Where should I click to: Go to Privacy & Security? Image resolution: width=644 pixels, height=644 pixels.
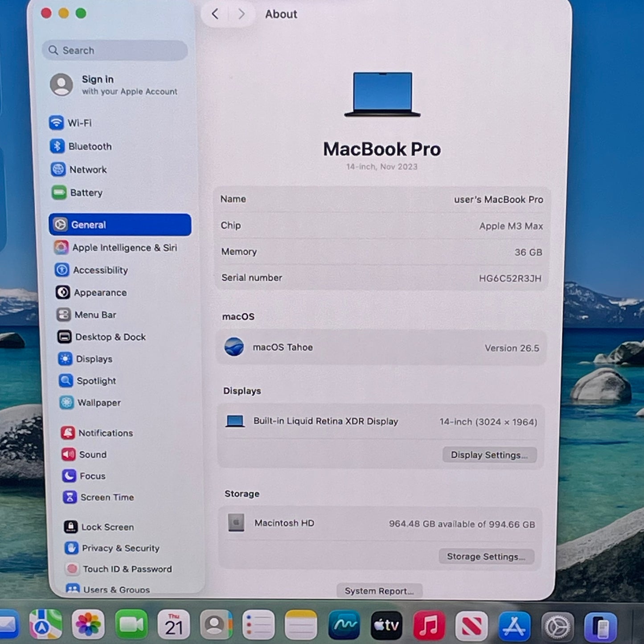(x=112, y=548)
